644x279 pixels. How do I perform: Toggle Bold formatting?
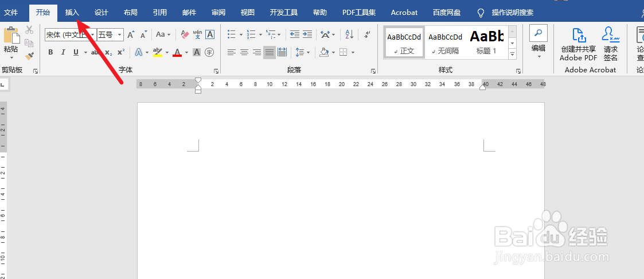[x=50, y=52]
